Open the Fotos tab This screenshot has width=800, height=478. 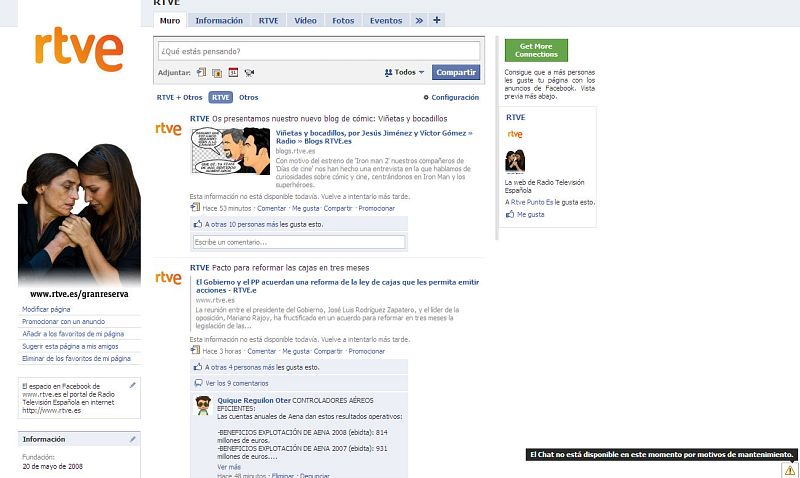[343, 20]
